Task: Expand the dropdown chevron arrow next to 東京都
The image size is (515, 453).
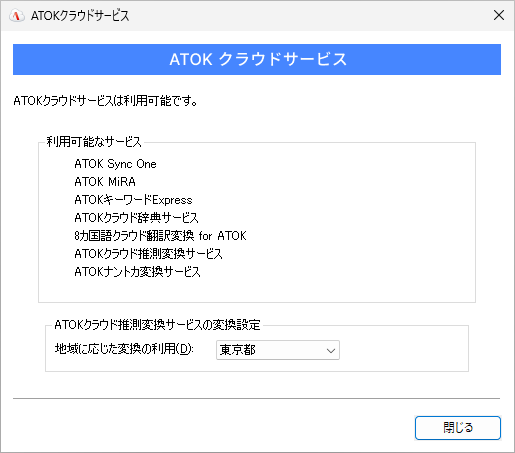Action: [331, 350]
